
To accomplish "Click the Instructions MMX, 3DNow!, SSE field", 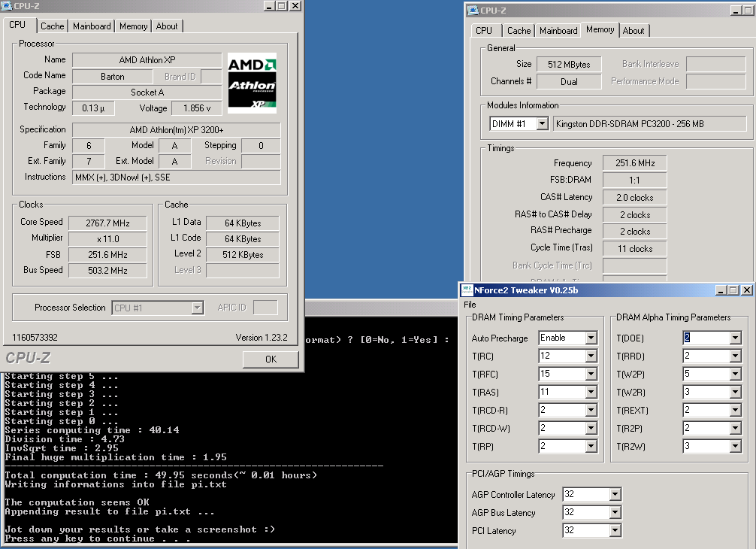I will 176,177.
